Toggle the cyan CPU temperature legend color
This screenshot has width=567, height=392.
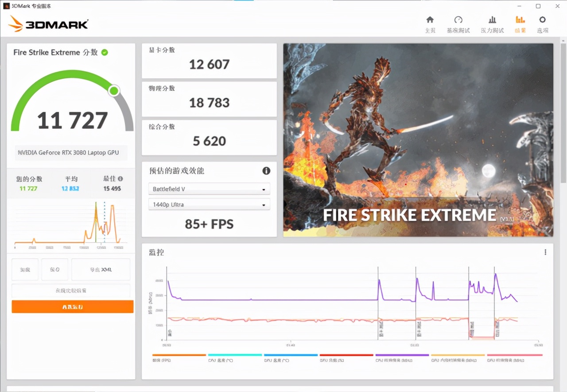[235, 355]
